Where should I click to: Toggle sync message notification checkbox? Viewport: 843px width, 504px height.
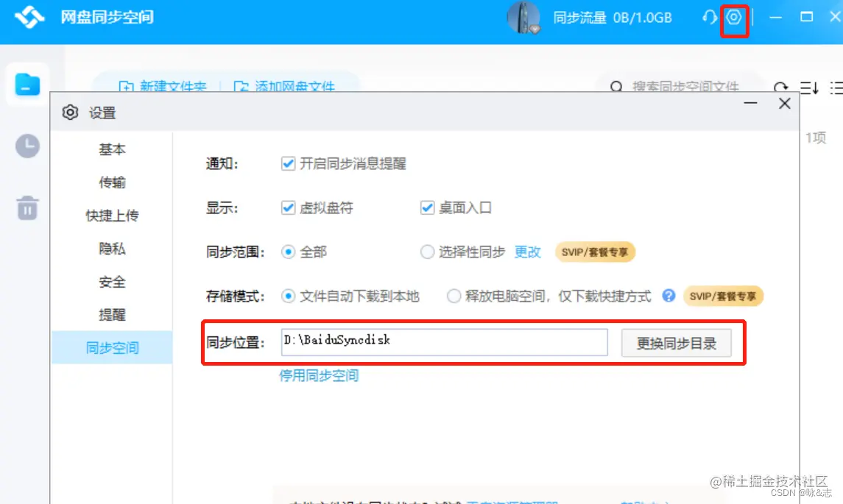[x=288, y=163]
